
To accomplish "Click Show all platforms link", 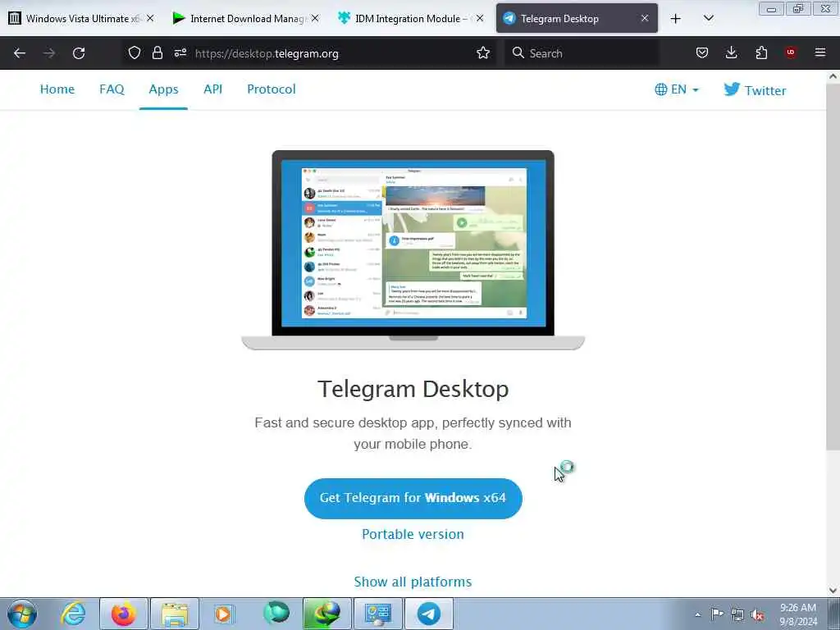I will (413, 582).
